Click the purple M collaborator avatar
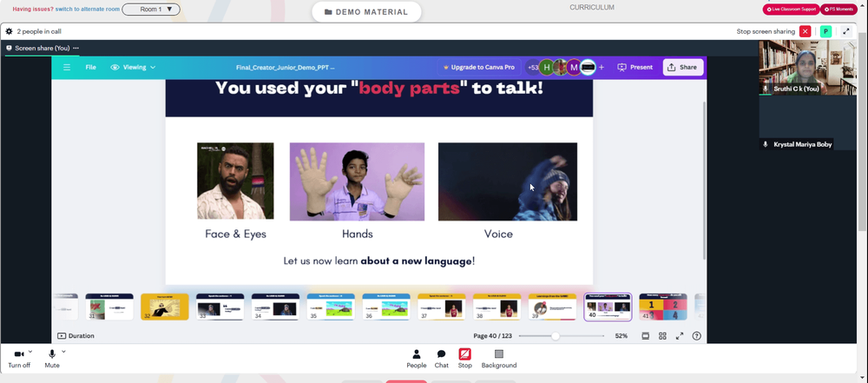 tap(574, 68)
